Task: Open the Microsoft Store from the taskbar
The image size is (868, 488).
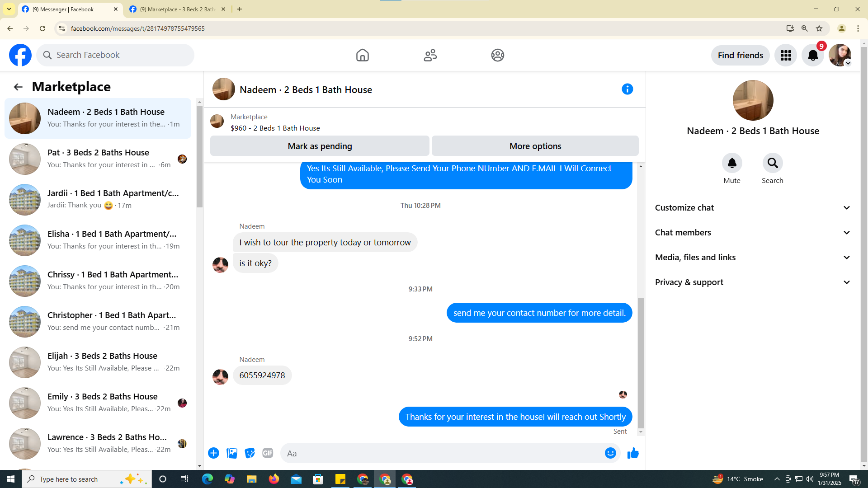Action: 318,479
